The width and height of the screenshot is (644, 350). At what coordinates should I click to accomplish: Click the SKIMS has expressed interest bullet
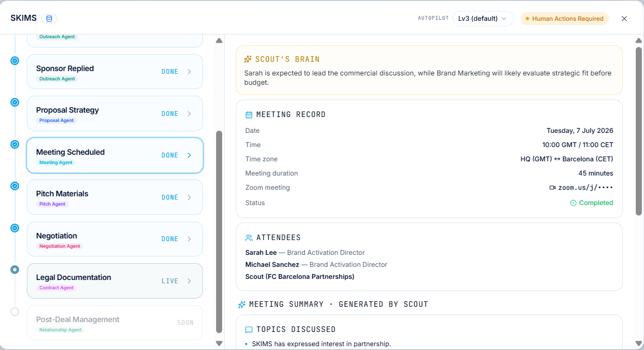click(321, 344)
